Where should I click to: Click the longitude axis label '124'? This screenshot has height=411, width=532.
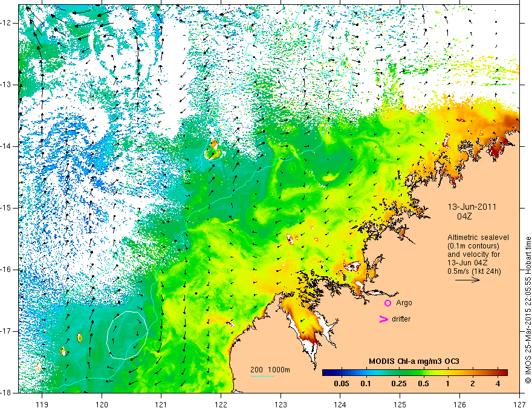point(340,404)
